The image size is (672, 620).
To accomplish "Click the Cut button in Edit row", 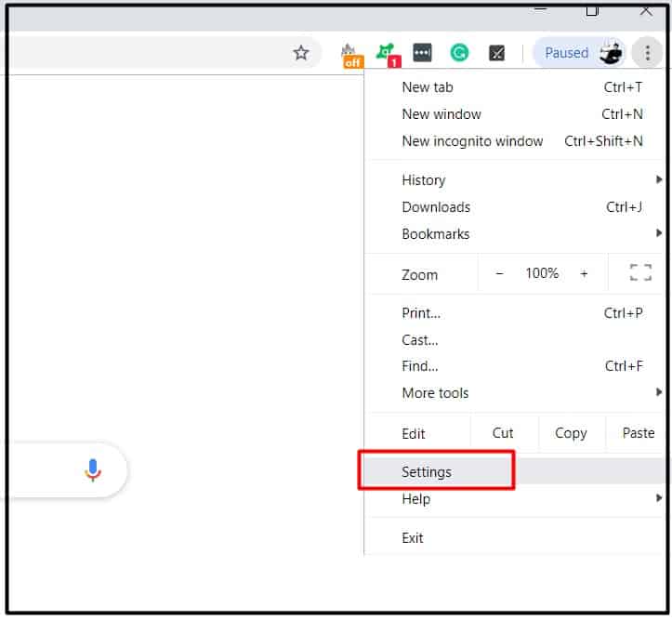I will (x=503, y=433).
